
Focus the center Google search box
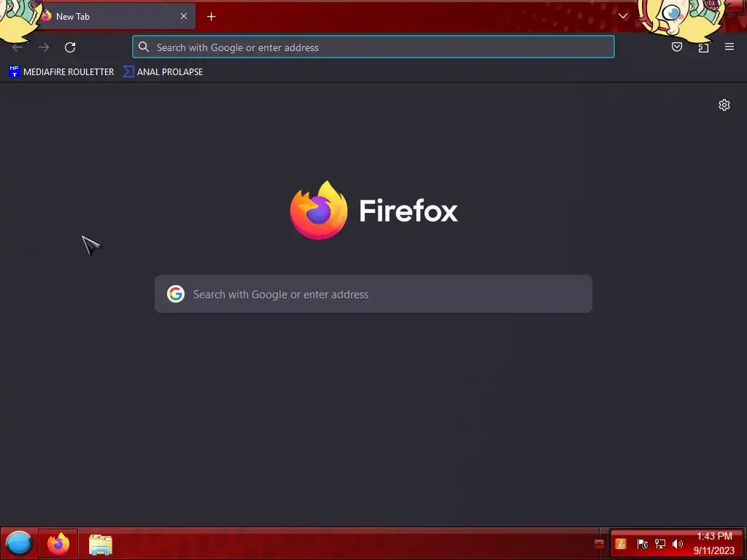373,294
